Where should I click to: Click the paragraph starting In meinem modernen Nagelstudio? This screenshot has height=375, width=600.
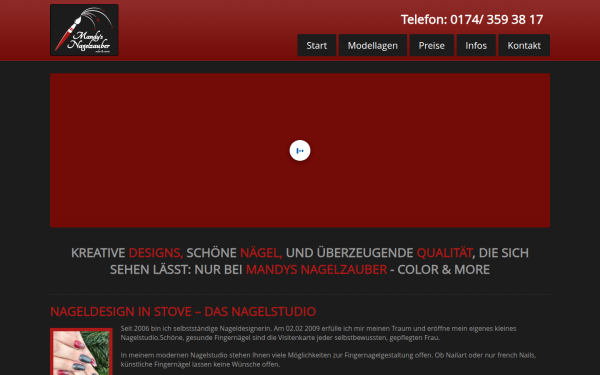click(x=328, y=360)
